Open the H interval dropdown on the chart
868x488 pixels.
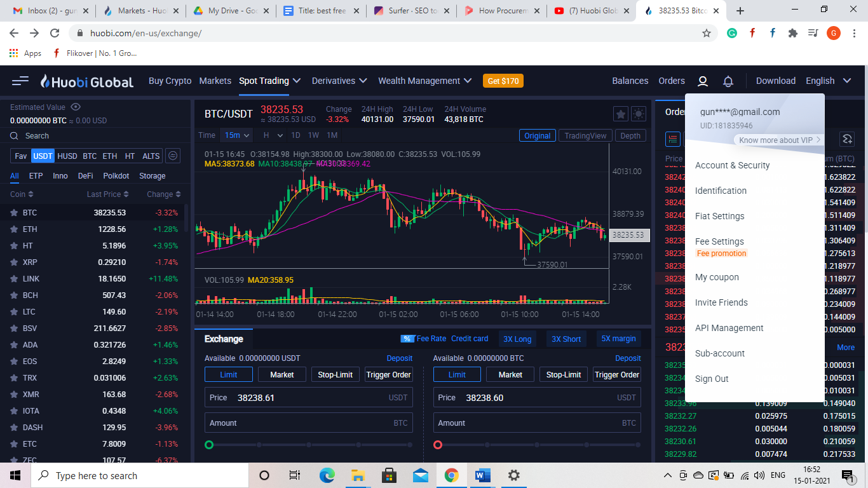tap(272, 135)
